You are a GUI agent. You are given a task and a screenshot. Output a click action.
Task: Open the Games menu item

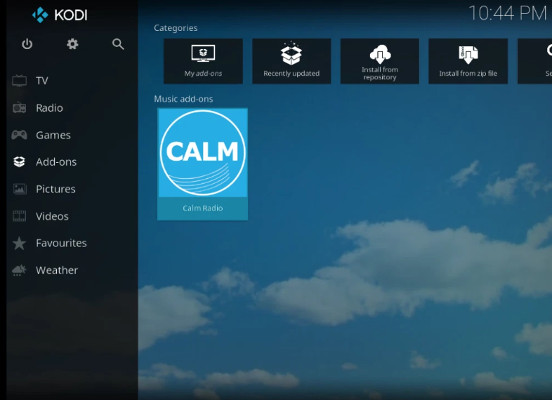click(53, 135)
